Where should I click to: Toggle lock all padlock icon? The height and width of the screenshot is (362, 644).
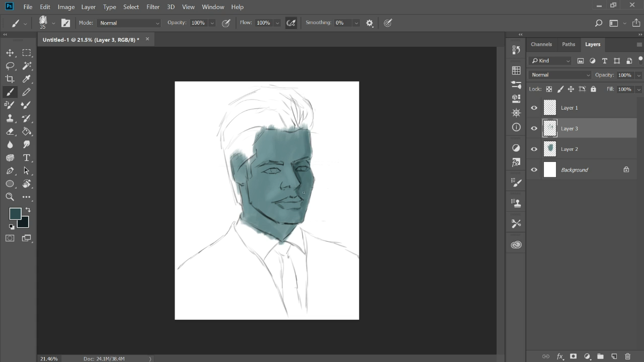593,89
